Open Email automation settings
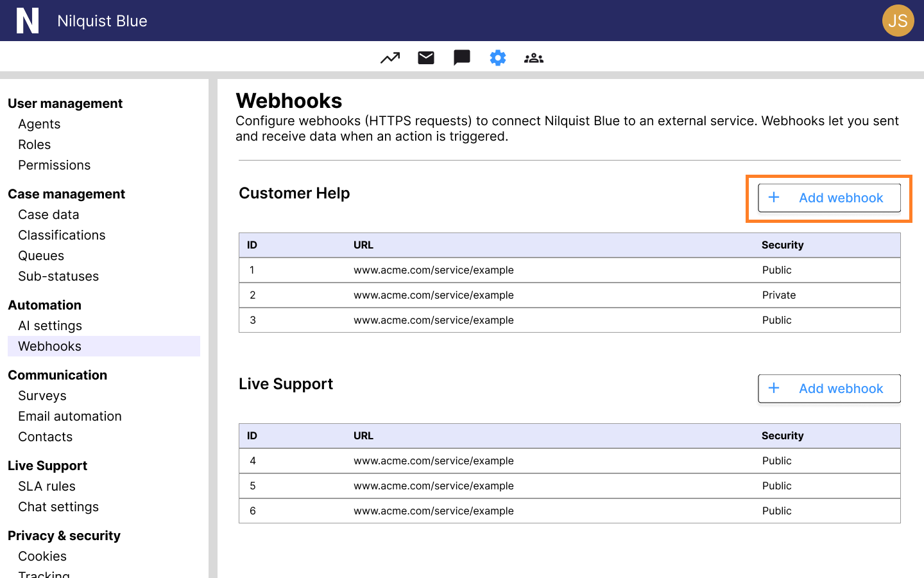 70,416
